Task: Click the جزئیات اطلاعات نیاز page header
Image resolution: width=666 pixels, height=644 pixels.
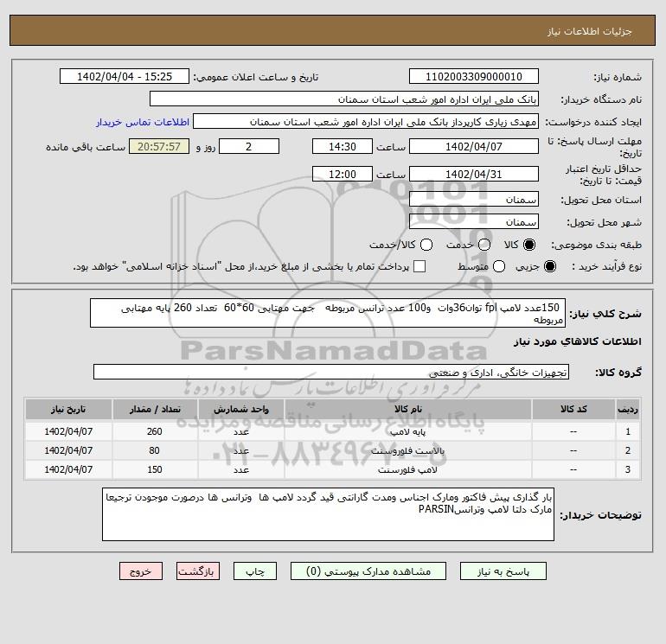Action: (590, 31)
